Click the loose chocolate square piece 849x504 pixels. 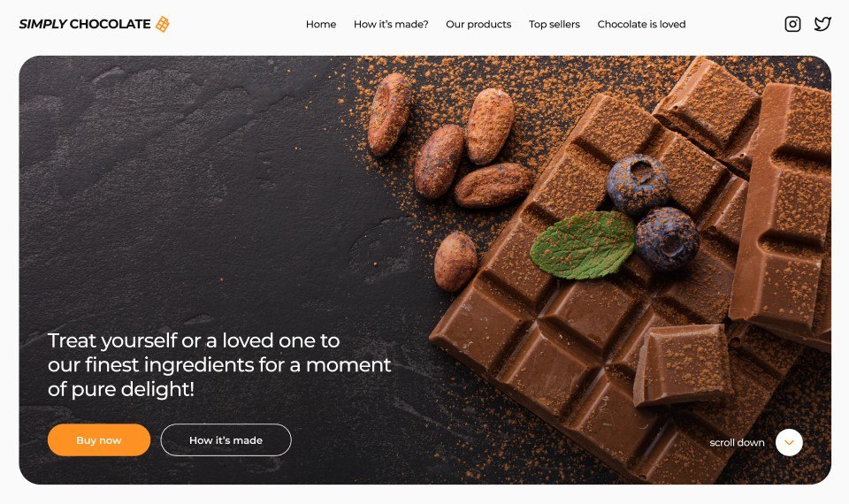click(683, 365)
